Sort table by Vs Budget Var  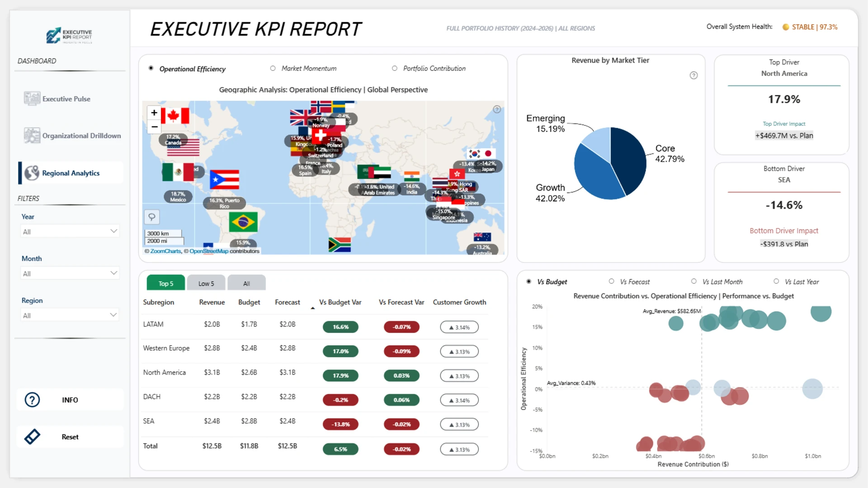(x=340, y=302)
